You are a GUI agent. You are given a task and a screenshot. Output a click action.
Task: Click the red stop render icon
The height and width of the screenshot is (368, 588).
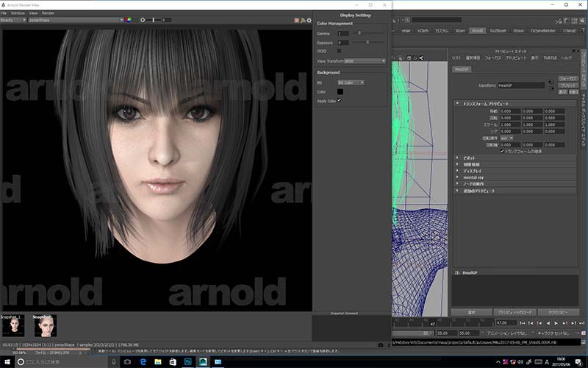pyautogui.click(x=297, y=21)
